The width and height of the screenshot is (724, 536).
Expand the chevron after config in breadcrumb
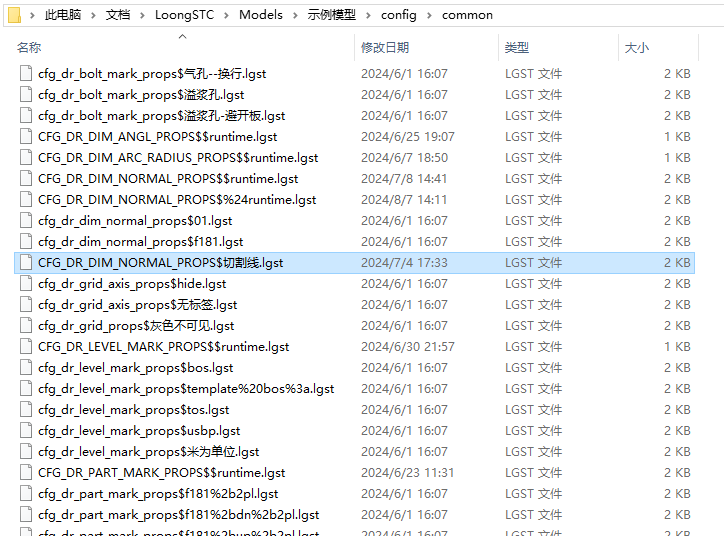(x=429, y=15)
